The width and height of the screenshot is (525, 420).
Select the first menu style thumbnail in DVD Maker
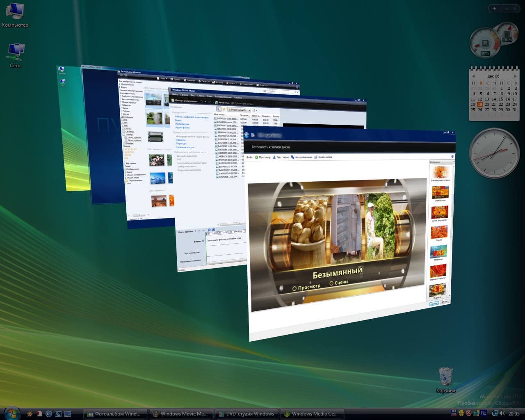click(x=441, y=172)
